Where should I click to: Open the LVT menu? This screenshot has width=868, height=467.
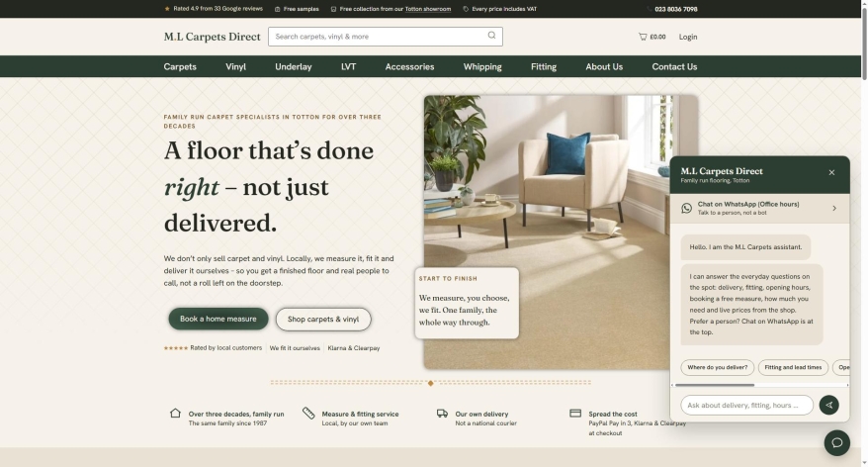[348, 66]
